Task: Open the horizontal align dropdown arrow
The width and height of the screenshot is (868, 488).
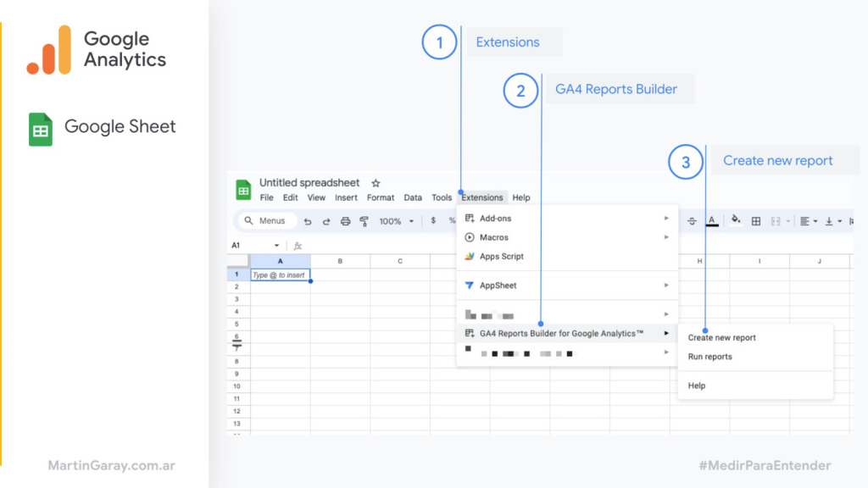Action: tap(815, 221)
